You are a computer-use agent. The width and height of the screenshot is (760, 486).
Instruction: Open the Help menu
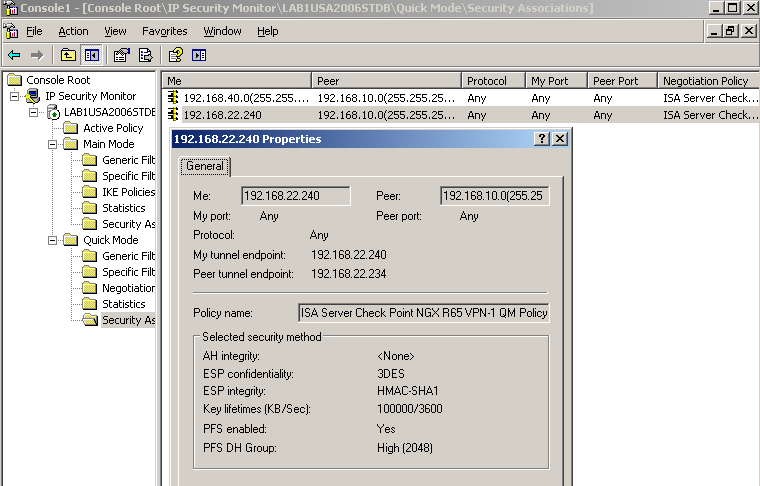268,31
